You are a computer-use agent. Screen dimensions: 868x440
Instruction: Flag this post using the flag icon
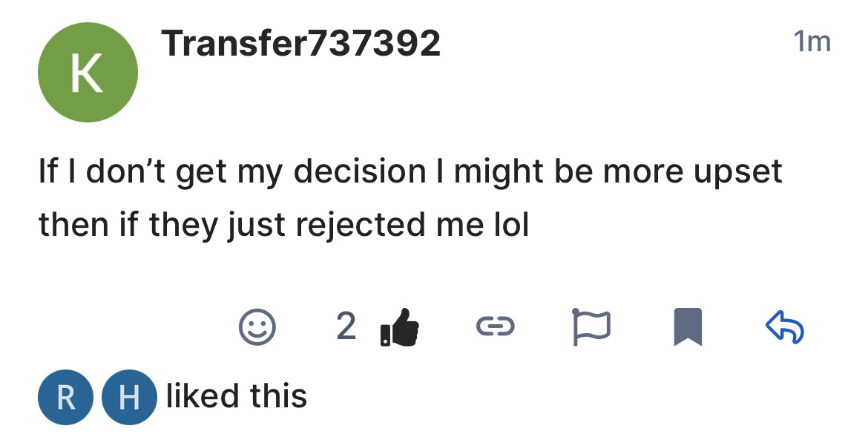point(591,327)
